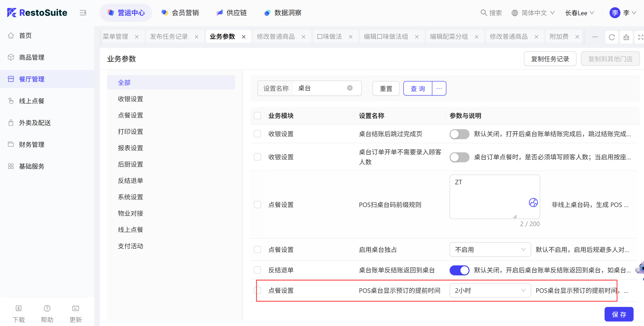Open the 帮助 help icon
Image resolution: width=644 pixels, height=326 pixels.
coord(47,308)
